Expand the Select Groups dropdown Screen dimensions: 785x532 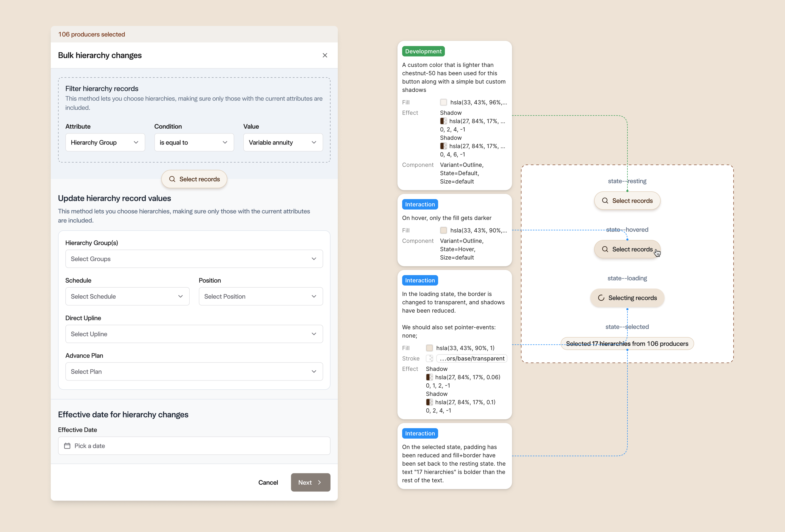[x=194, y=259]
